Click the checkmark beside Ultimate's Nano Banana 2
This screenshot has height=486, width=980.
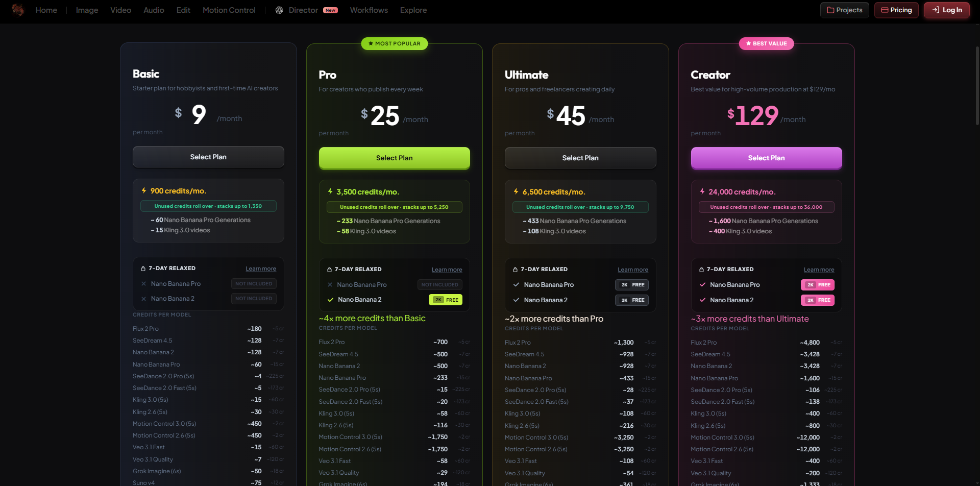(516, 300)
